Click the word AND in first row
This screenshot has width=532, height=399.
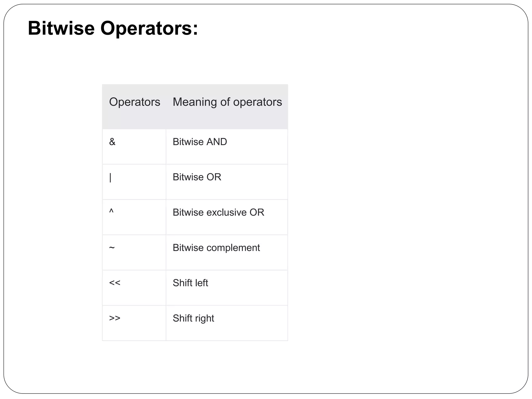216,142
